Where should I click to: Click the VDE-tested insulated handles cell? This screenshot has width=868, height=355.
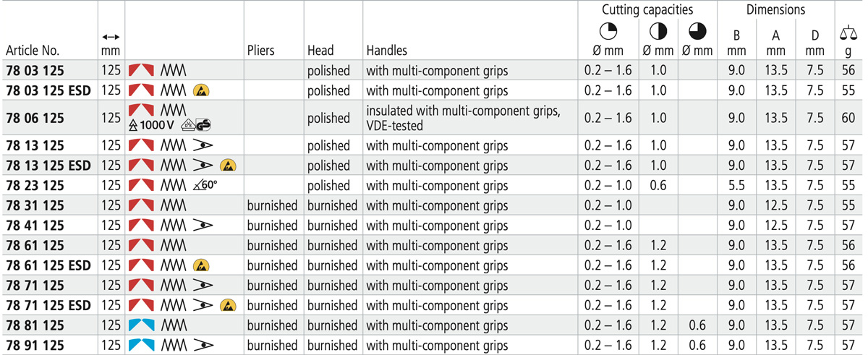(464, 118)
